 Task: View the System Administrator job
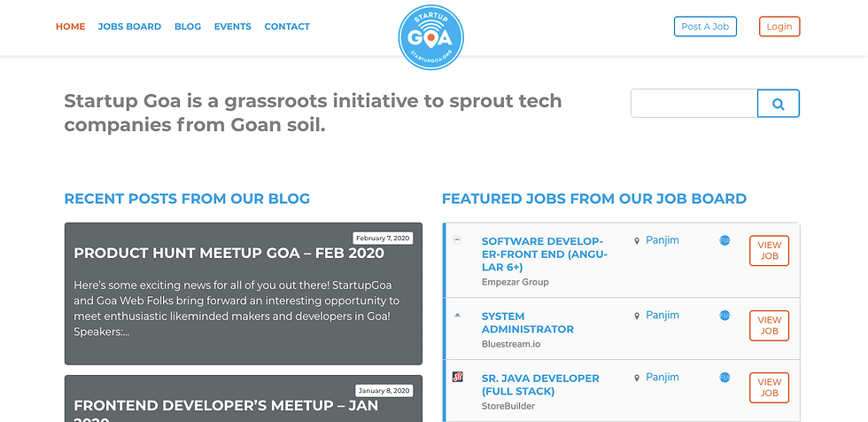[769, 325]
